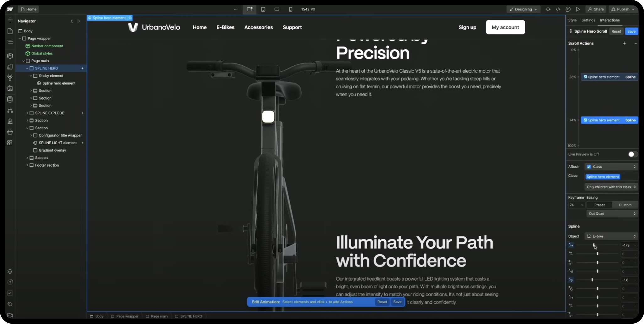Expand the SPLINE EXPLODE tree item
This screenshot has height=324, width=644.
coord(27,113)
